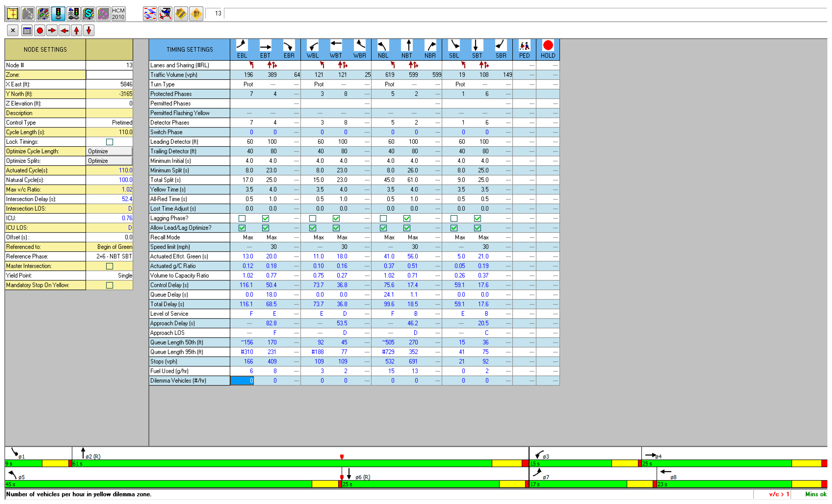Open the EBL Turn Type Prot cell
The image size is (832, 504).
[248, 84]
